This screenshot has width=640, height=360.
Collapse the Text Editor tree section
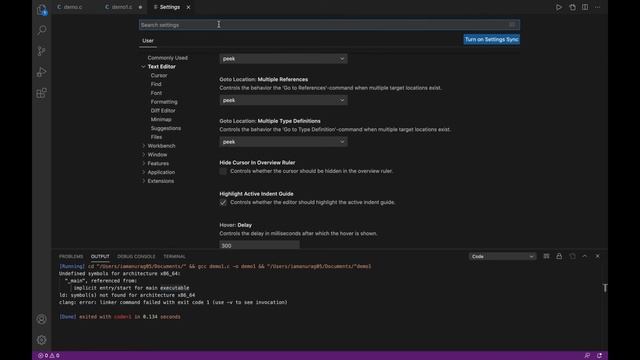pyautogui.click(x=143, y=67)
